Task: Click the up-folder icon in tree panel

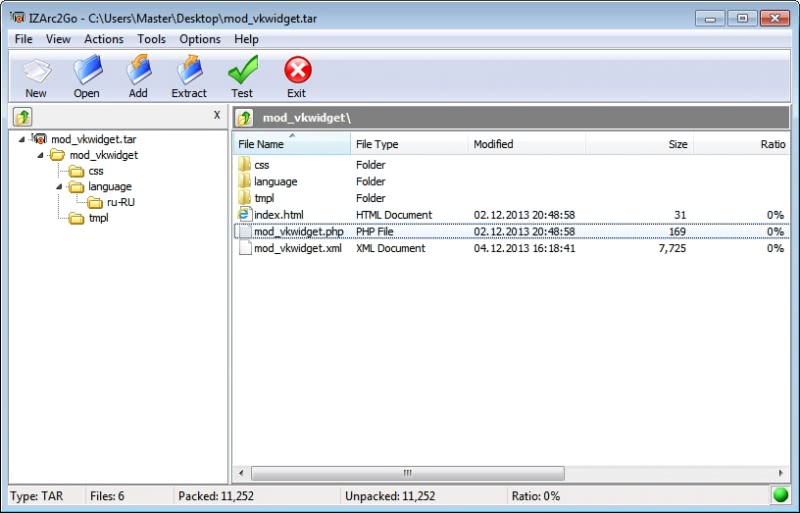Action: coord(22,117)
